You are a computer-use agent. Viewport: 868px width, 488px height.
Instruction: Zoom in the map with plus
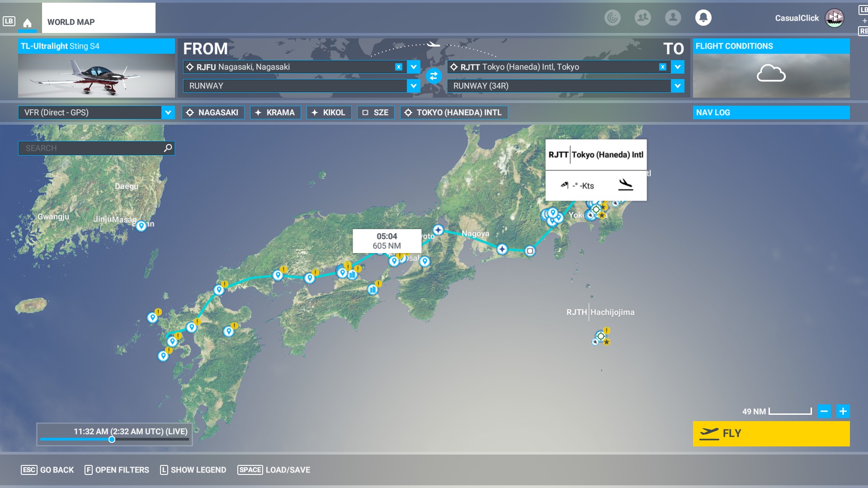tap(843, 411)
